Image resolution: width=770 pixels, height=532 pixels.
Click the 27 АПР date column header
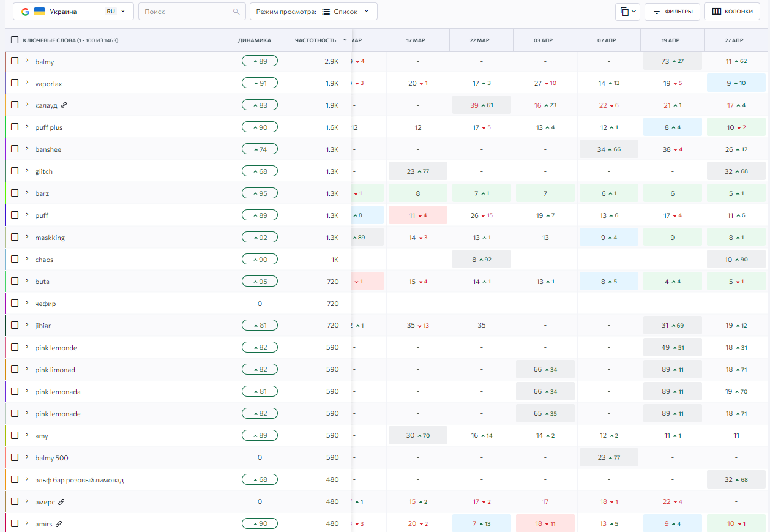click(734, 40)
